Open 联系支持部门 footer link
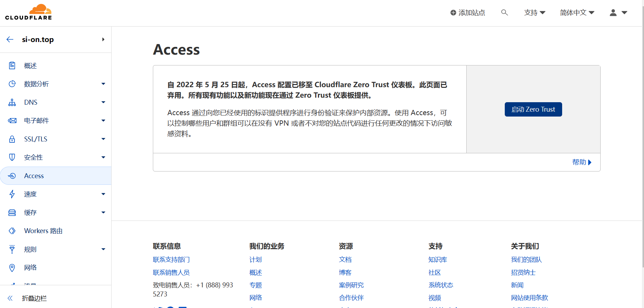644x308 pixels. tap(171, 260)
